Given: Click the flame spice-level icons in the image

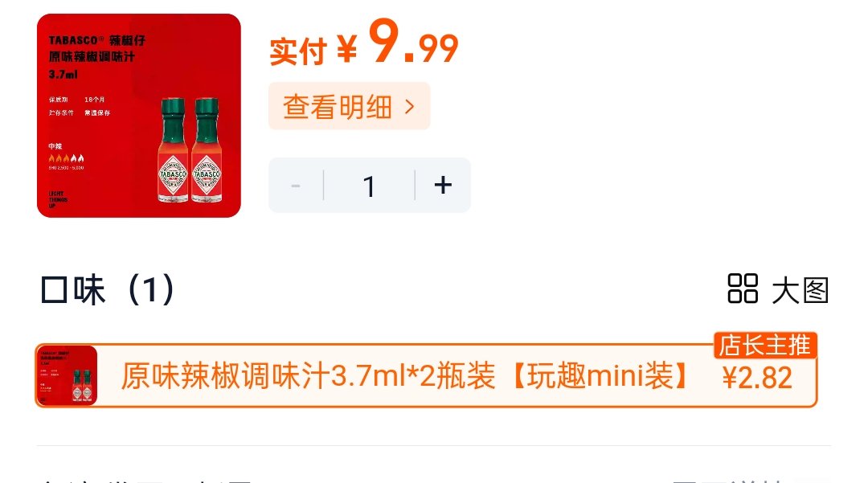Looking at the screenshot, I should pyautogui.click(x=66, y=158).
